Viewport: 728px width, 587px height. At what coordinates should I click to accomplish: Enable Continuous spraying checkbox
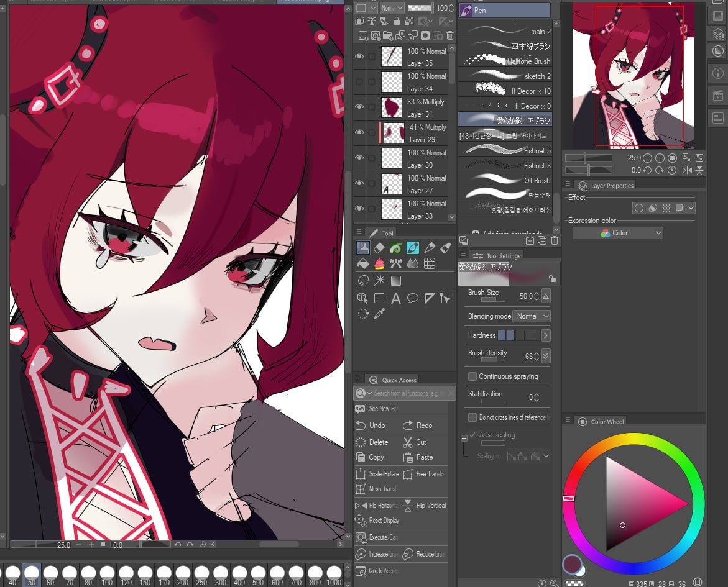(x=472, y=376)
